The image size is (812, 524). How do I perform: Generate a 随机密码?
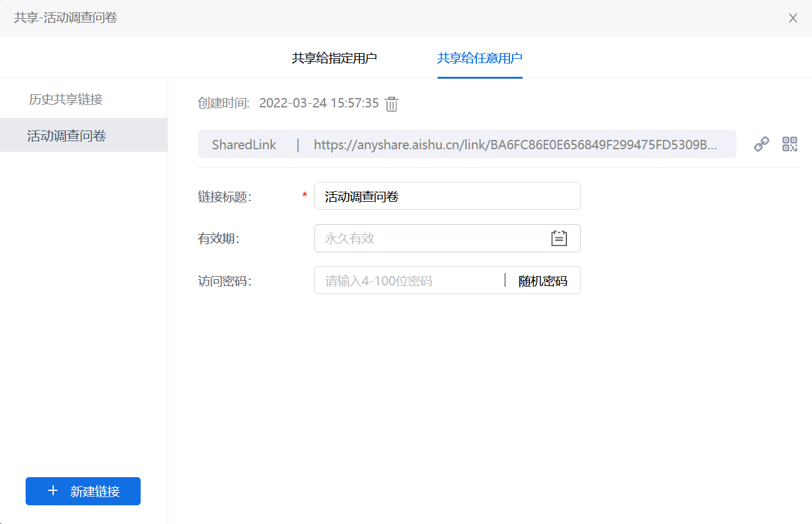[543, 280]
